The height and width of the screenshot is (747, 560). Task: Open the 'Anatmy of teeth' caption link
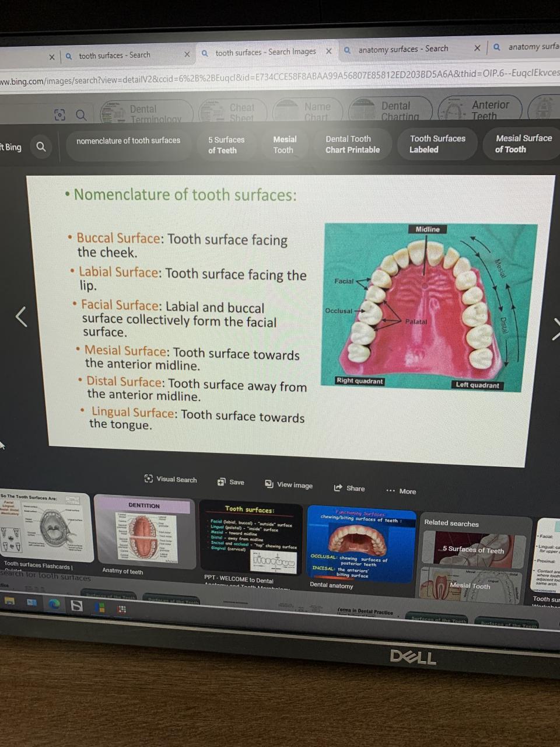[x=123, y=571]
